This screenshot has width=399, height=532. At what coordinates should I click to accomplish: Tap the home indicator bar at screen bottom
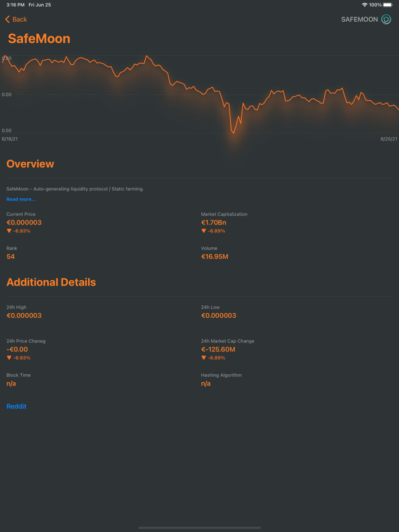[x=199, y=527]
